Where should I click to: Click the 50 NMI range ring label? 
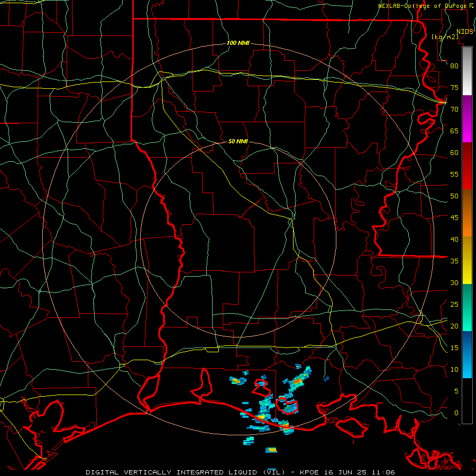tap(238, 141)
